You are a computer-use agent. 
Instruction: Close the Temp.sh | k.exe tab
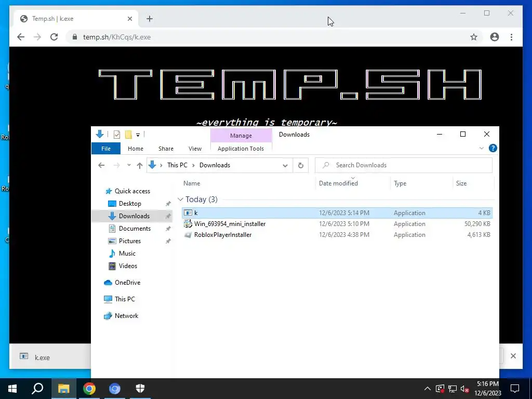pos(129,19)
